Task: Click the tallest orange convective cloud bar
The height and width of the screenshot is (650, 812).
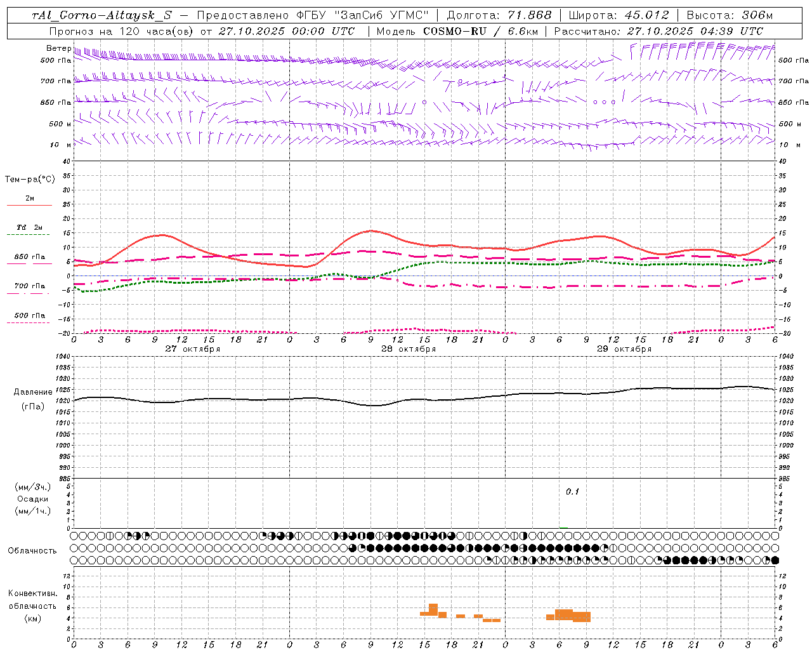Action: pos(433,609)
